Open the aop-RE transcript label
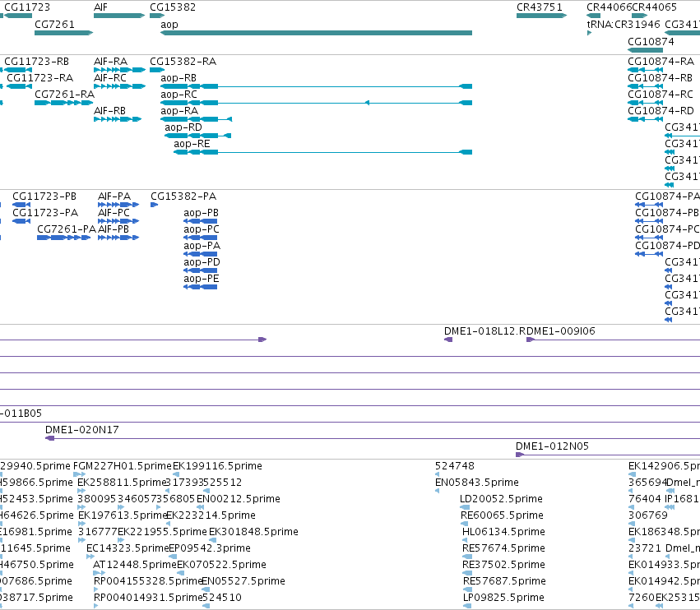This screenshot has width=700, height=610. tap(192, 144)
